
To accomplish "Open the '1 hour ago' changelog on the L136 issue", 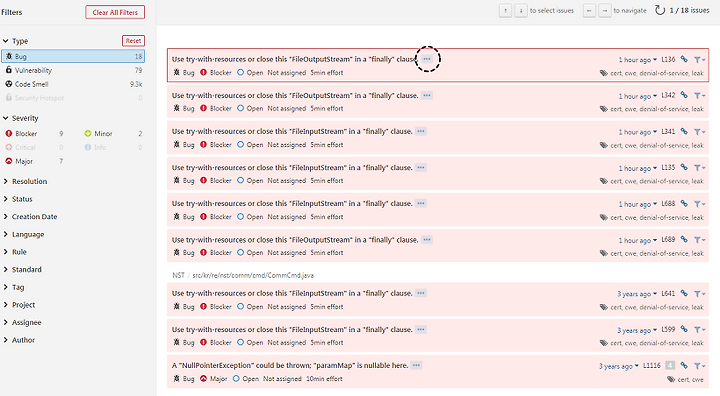I will tap(637, 60).
